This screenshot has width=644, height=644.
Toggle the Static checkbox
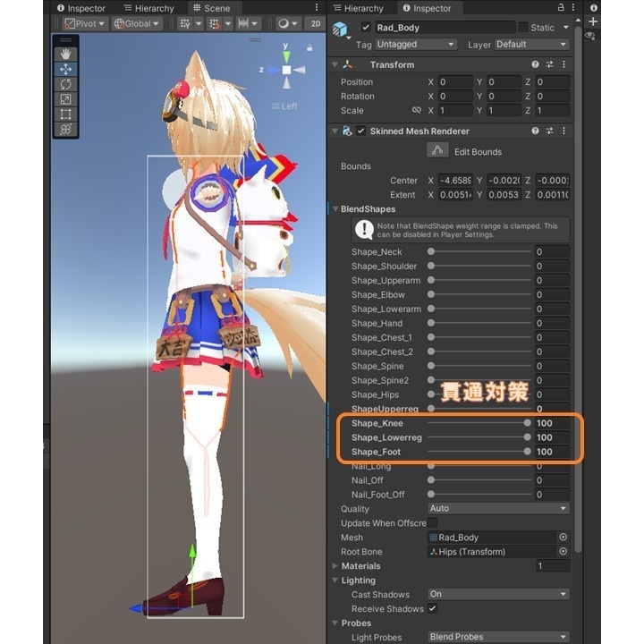pyautogui.click(x=523, y=27)
